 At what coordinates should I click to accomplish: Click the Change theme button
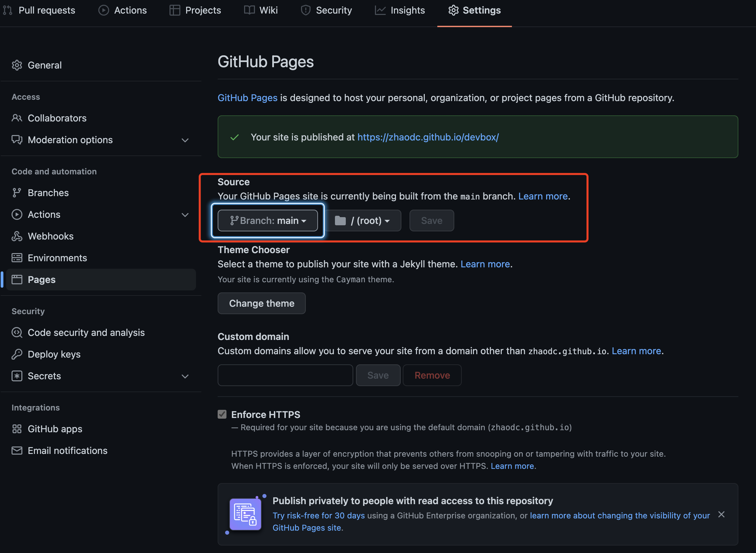(262, 303)
